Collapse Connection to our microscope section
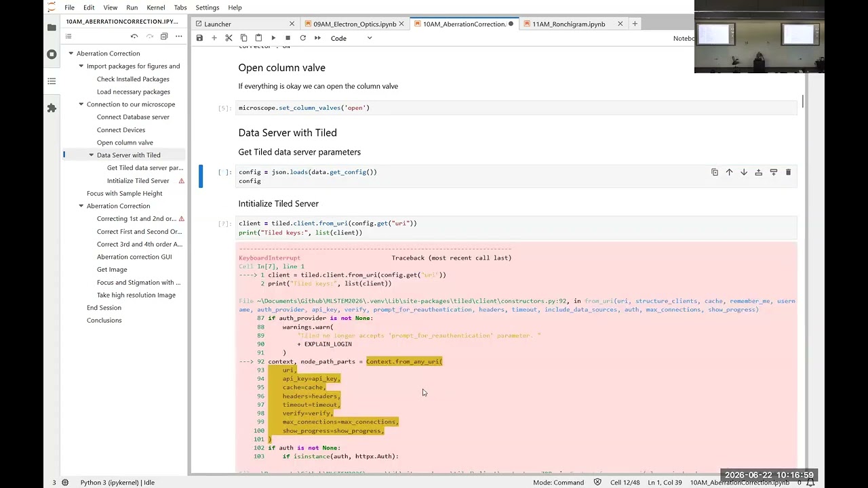 81,104
